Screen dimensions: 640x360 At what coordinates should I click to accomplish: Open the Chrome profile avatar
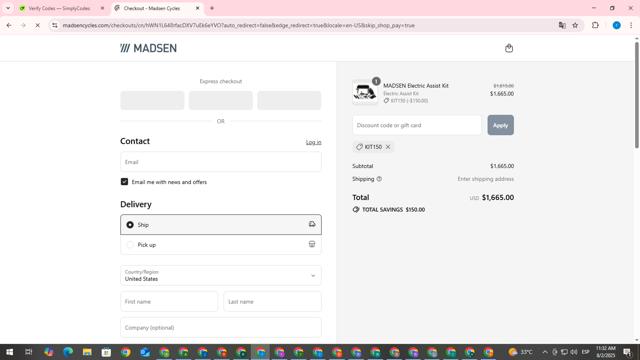coord(616,25)
